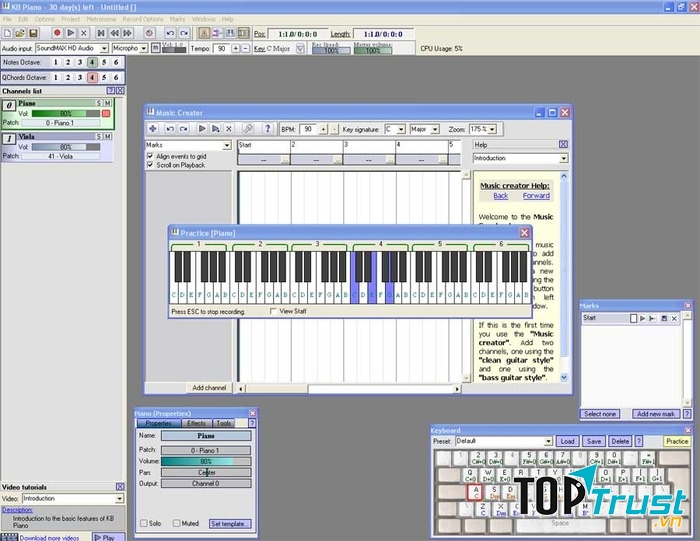The image size is (700, 541).
Task: Click the Stop (X) icon in main toolbar
Action: tap(83, 33)
